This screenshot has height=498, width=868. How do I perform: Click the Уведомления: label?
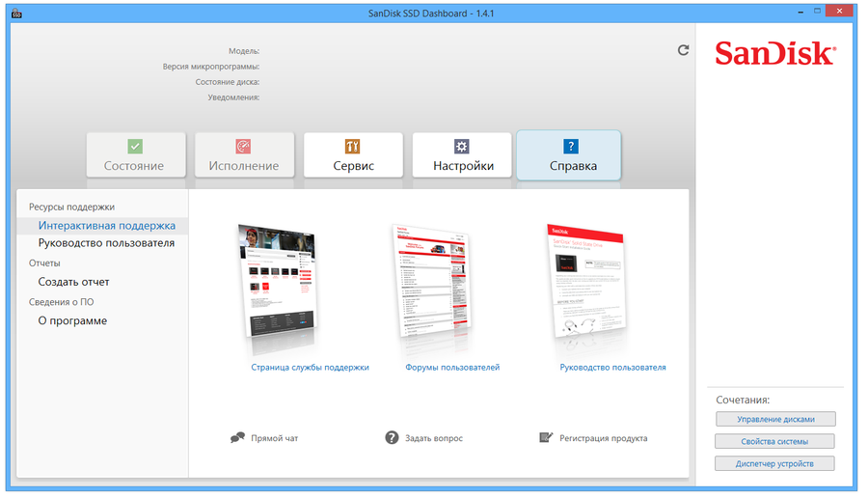click(x=233, y=97)
